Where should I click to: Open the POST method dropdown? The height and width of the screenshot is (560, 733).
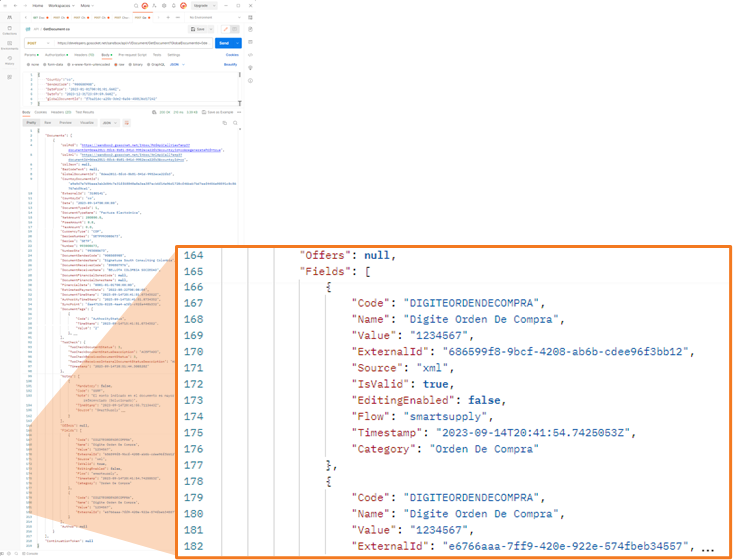click(x=38, y=43)
